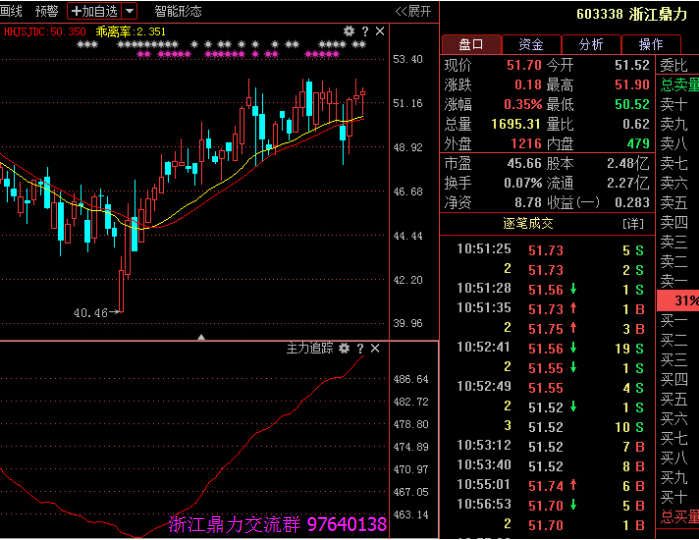The image size is (699, 540).
Task: Open settings gear of main K-line indicator
Action: (349, 31)
